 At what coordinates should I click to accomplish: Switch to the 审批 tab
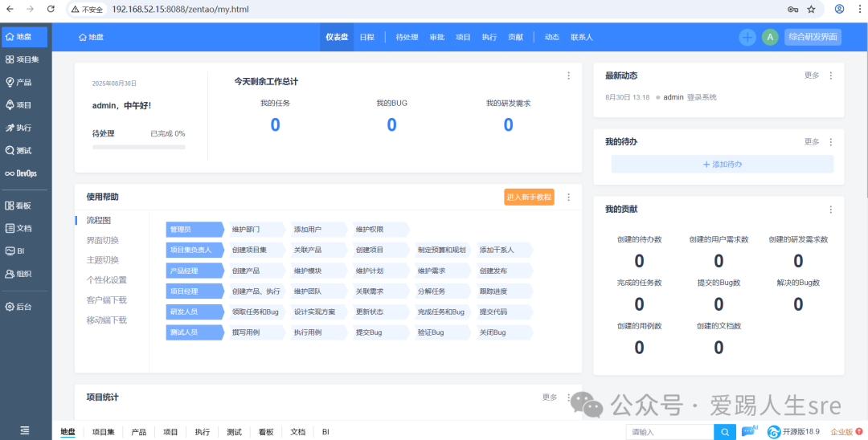tap(436, 37)
